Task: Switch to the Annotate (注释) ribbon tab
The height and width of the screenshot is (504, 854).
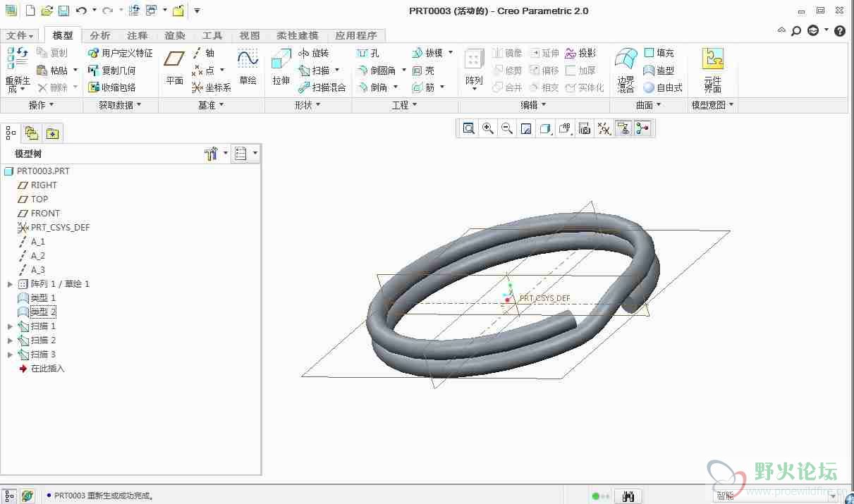Action: (x=138, y=35)
